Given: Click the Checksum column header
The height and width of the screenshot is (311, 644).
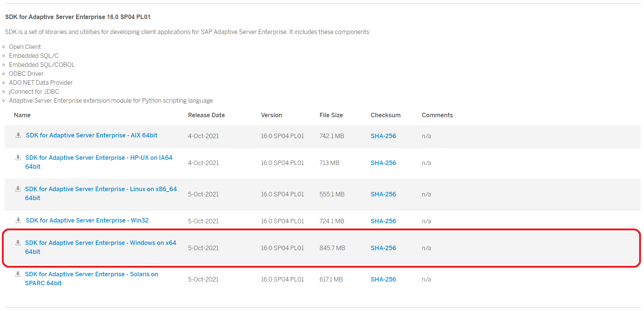Looking at the screenshot, I should (385, 115).
